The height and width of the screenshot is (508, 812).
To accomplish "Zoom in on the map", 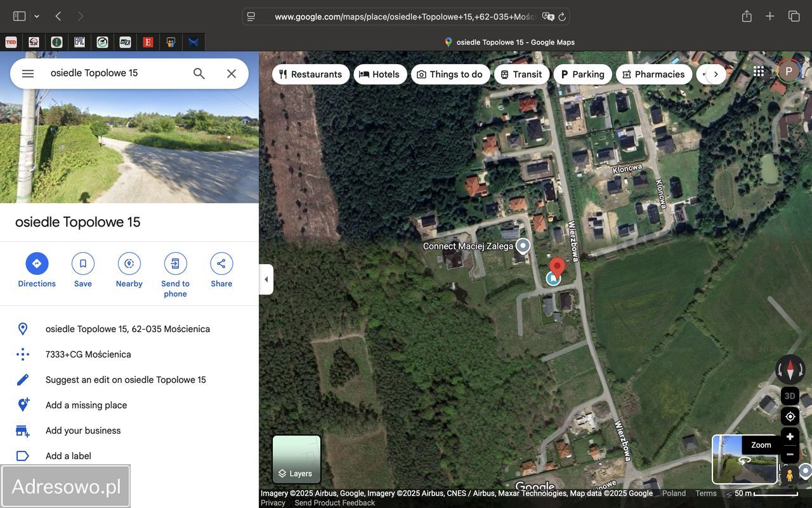I will click(x=790, y=437).
